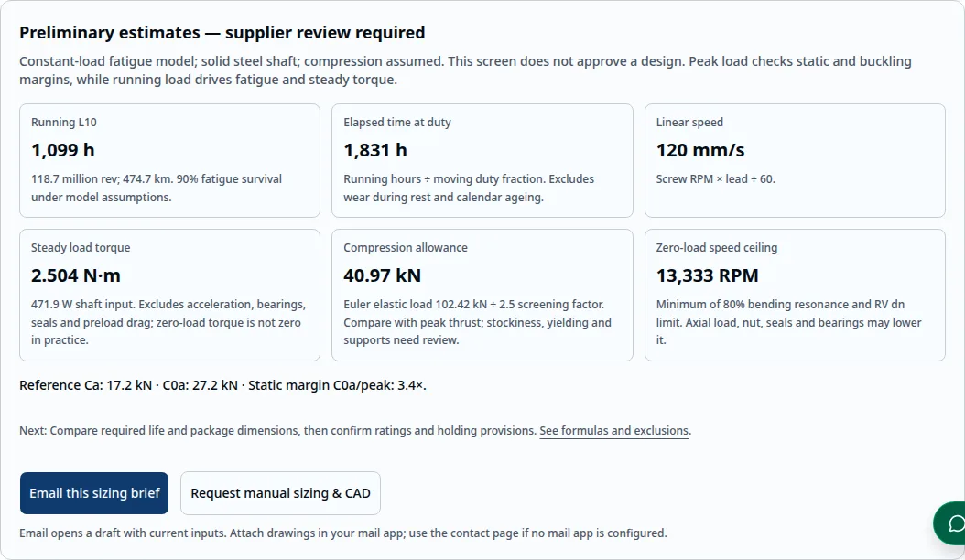Select the speed ceiling value 13,333 RPM

(707, 275)
